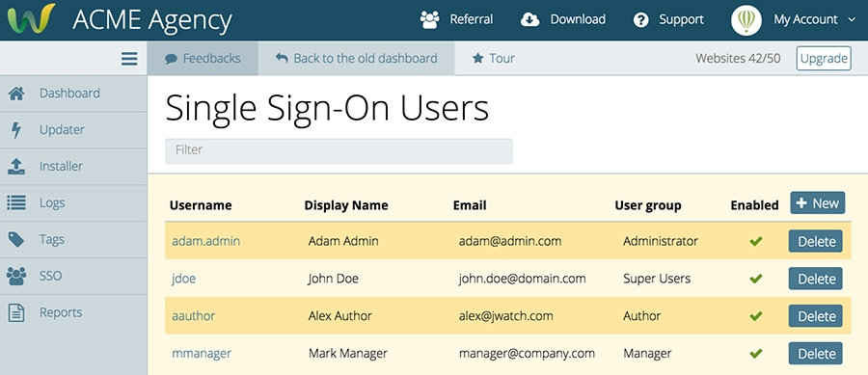Open Updater in the sidebar

pyautogui.click(x=73, y=130)
